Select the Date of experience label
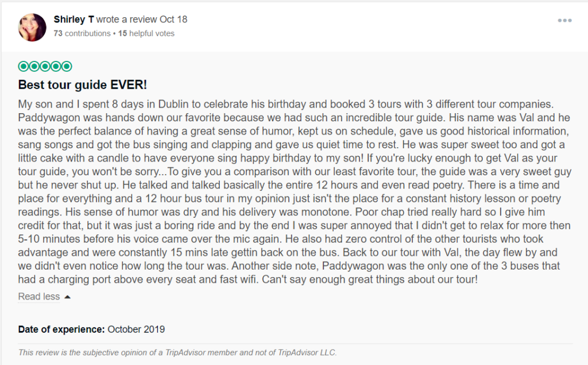The image size is (588, 365). pyautogui.click(x=61, y=329)
